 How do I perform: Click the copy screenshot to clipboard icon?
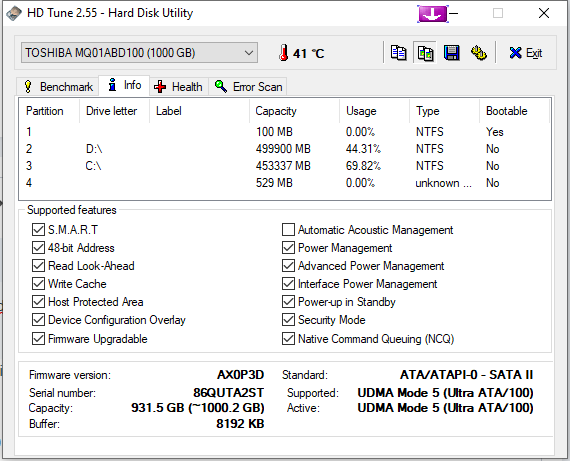425,53
